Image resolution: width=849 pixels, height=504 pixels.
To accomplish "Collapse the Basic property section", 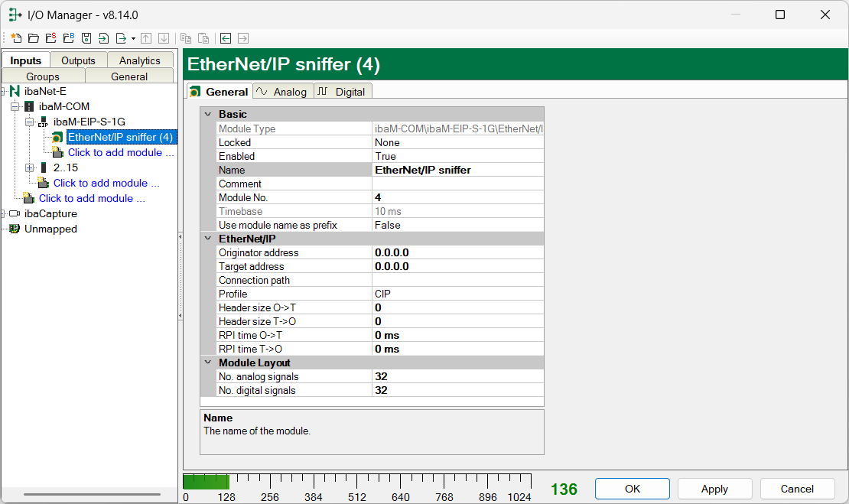I will [208, 114].
